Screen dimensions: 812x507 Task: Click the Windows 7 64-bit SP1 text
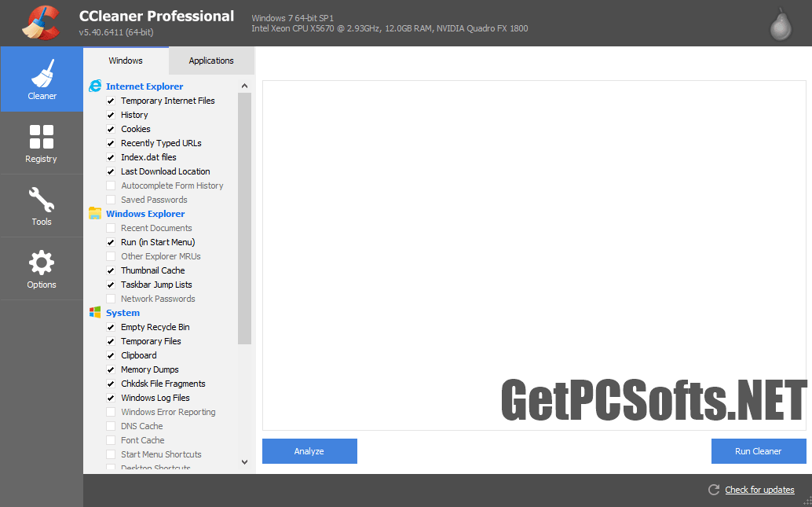tap(293, 18)
